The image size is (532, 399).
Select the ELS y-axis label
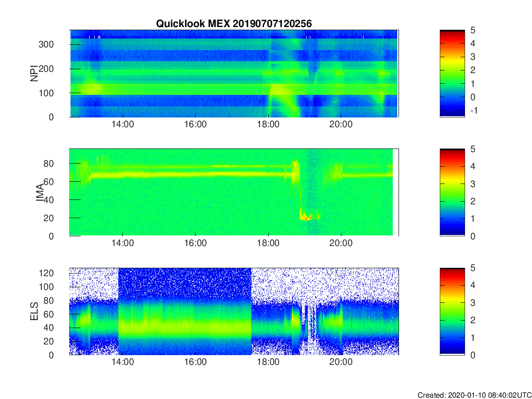34,311
